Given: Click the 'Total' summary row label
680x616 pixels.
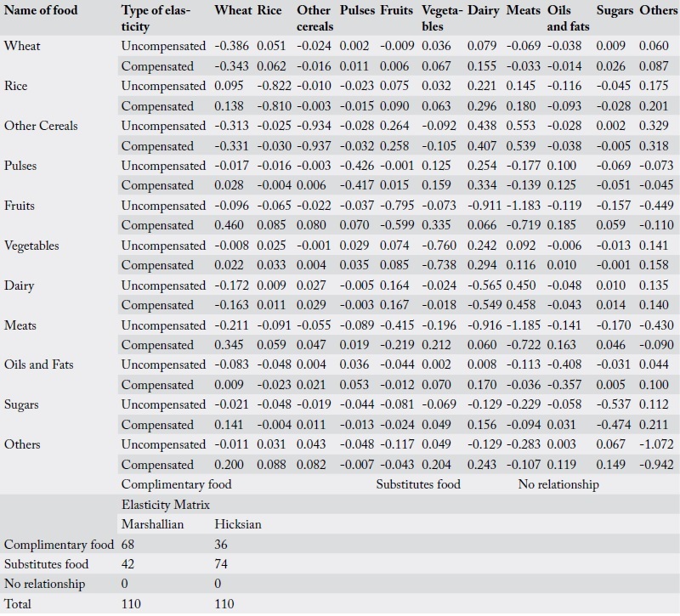Looking at the screenshot, I should pos(18,604).
